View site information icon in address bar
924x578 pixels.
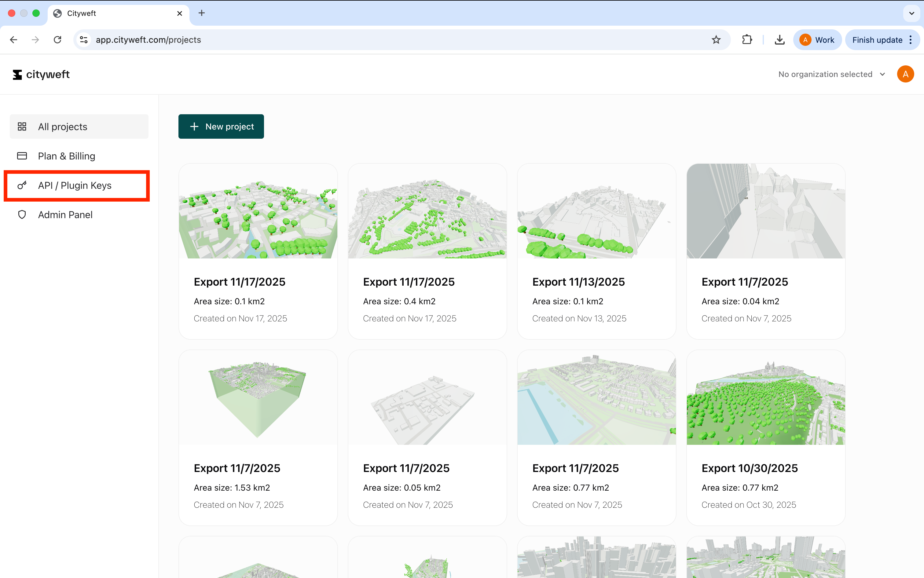pyautogui.click(x=84, y=40)
